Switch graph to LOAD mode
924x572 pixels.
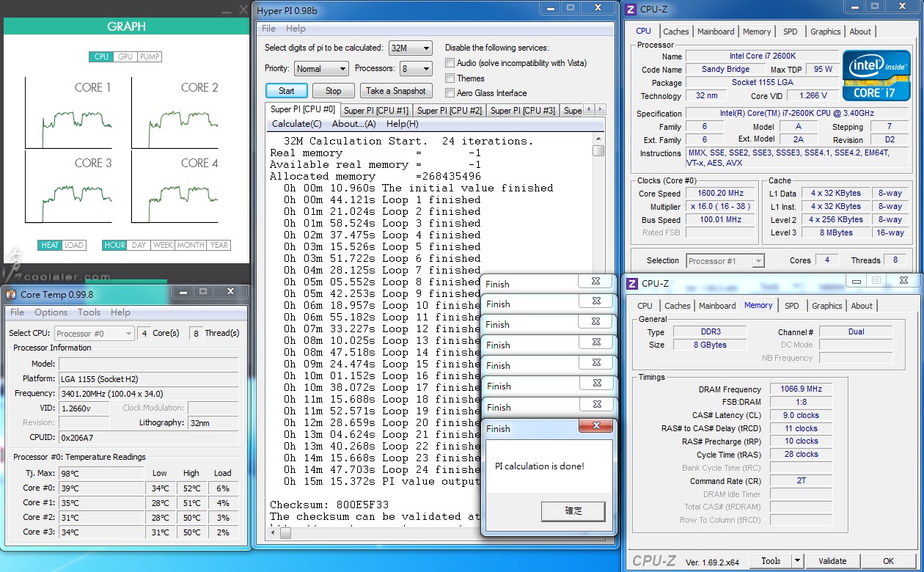click(74, 245)
